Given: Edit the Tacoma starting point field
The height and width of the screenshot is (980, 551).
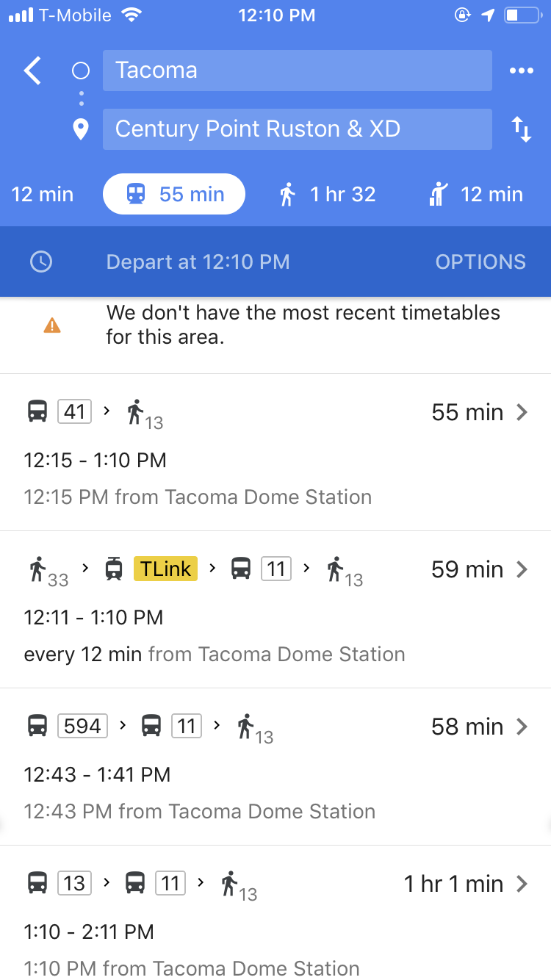Looking at the screenshot, I should point(297,71).
